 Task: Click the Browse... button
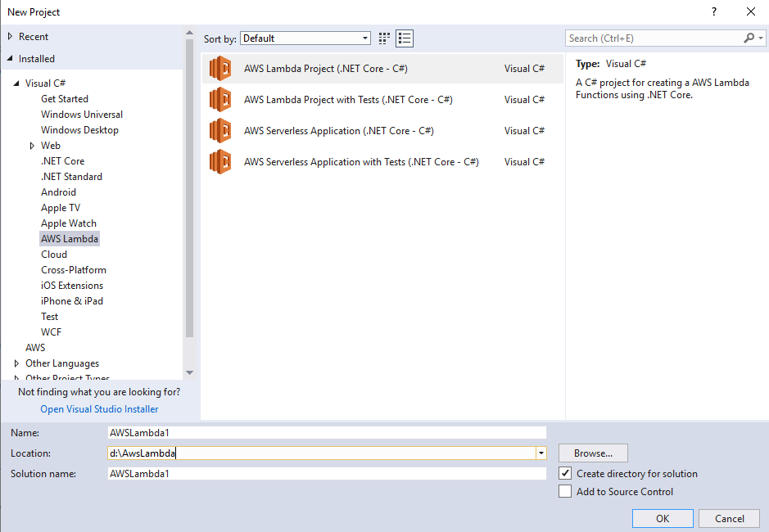[x=593, y=453]
